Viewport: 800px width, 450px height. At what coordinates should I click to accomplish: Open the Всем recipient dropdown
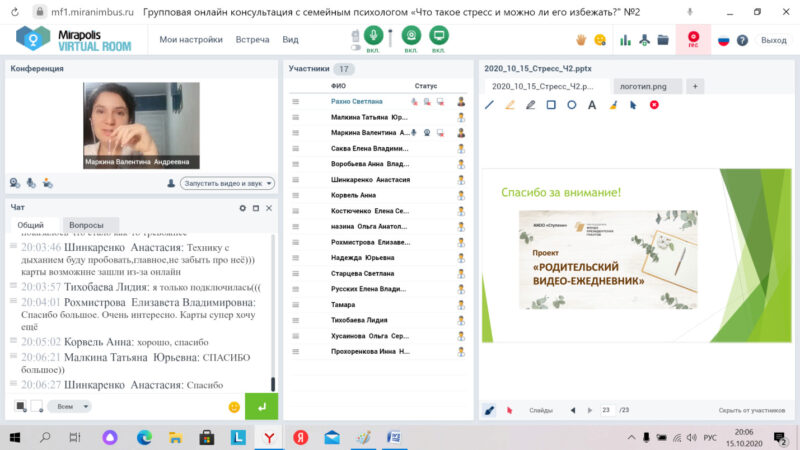click(x=69, y=406)
